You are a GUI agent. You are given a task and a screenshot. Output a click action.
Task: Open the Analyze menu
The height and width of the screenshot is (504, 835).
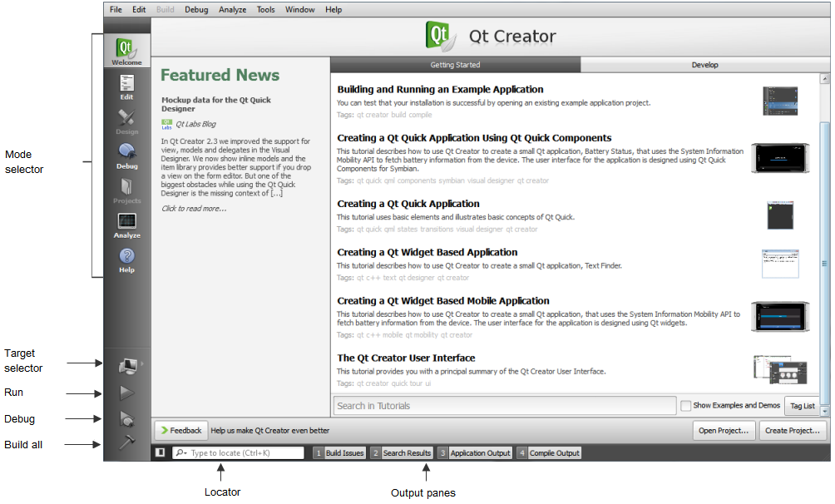[x=233, y=10]
